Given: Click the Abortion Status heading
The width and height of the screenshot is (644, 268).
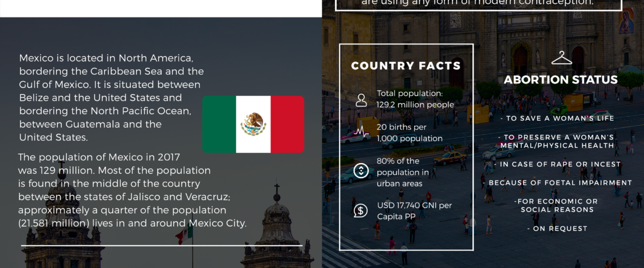Looking at the screenshot, I should coord(560,80).
